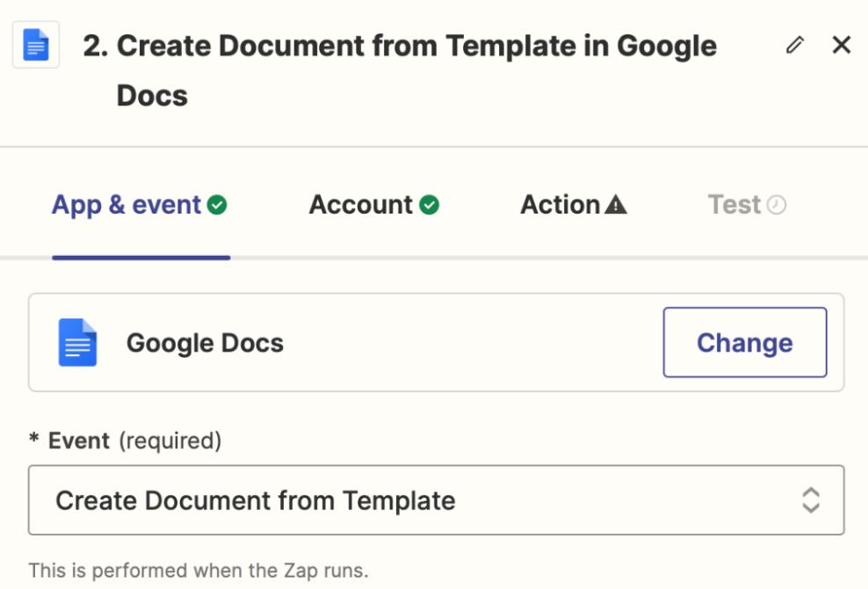868x589 pixels.
Task: Click the warning triangle beside Action
Action: (616, 205)
